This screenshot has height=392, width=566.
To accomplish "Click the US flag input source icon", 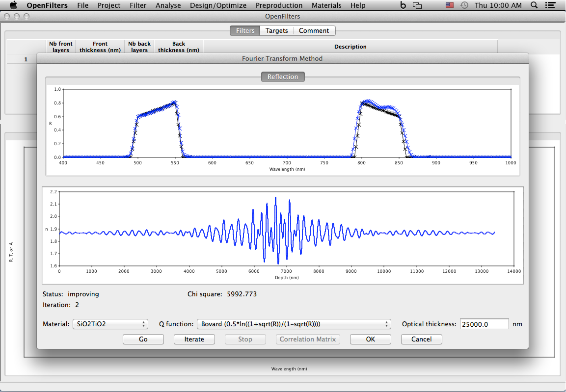I will pos(449,5).
